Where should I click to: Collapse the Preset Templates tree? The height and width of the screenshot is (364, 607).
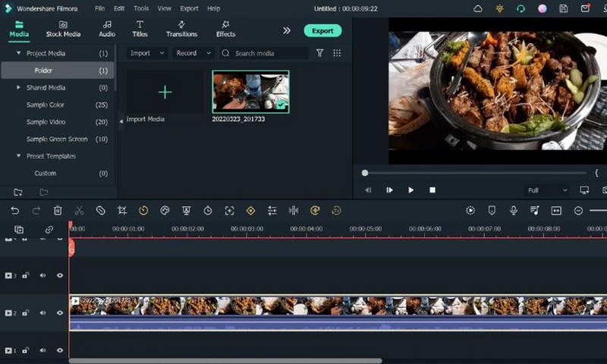(x=18, y=156)
